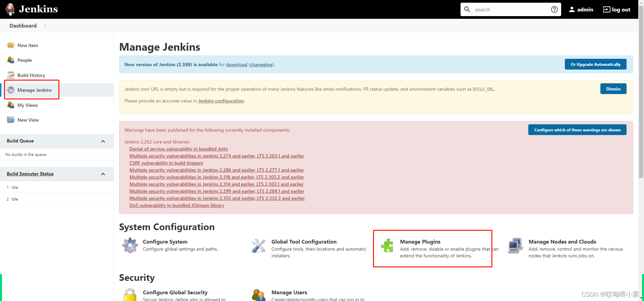
Task: Click the log out link text
Action: [x=621, y=9]
